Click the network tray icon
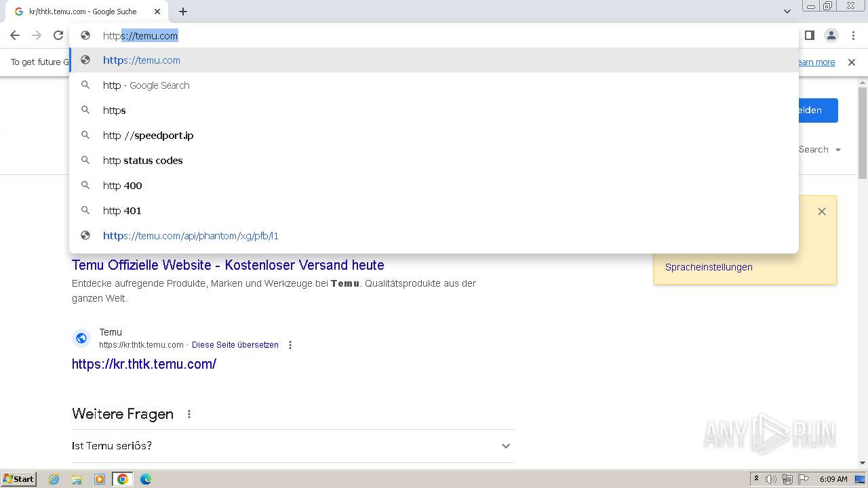The width and height of the screenshot is (868, 488). point(787,479)
